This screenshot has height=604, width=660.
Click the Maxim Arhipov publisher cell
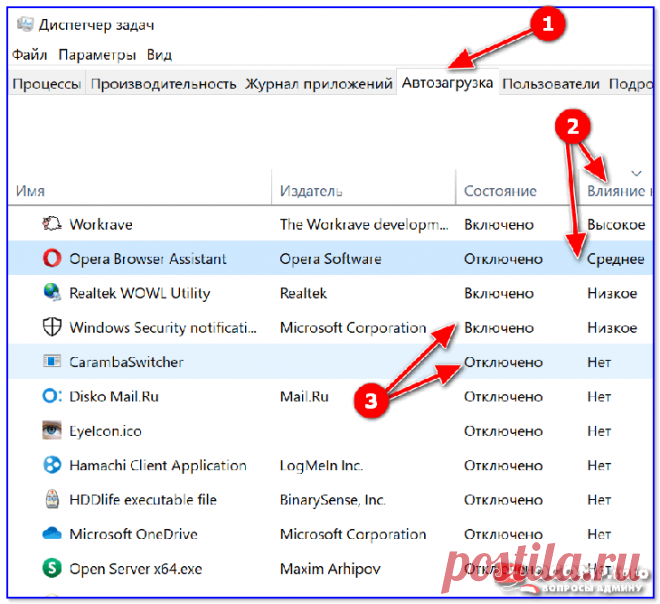330,569
